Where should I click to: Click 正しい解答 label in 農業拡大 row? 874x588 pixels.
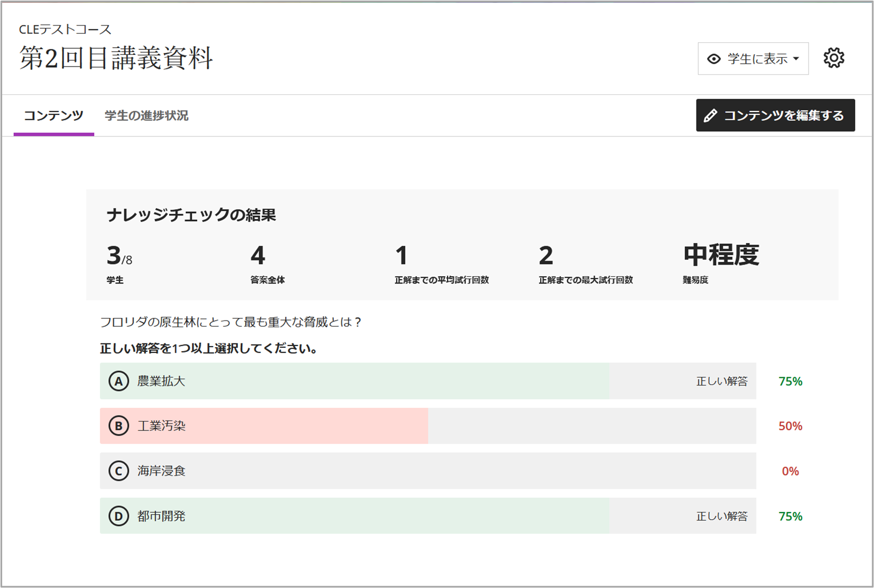click(x=722, y=382)
